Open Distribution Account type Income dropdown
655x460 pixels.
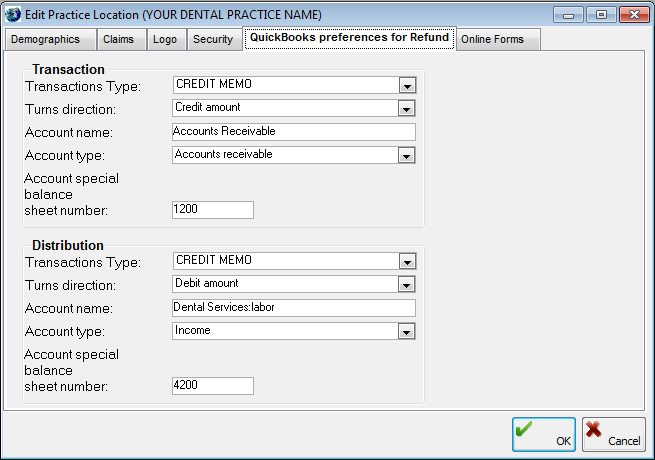click(x=406, y=331)
